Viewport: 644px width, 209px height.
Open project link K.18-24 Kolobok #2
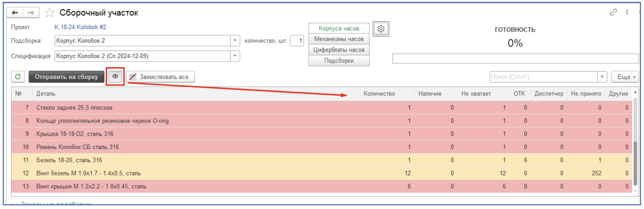pyautogui.click(x=80, y=27)
